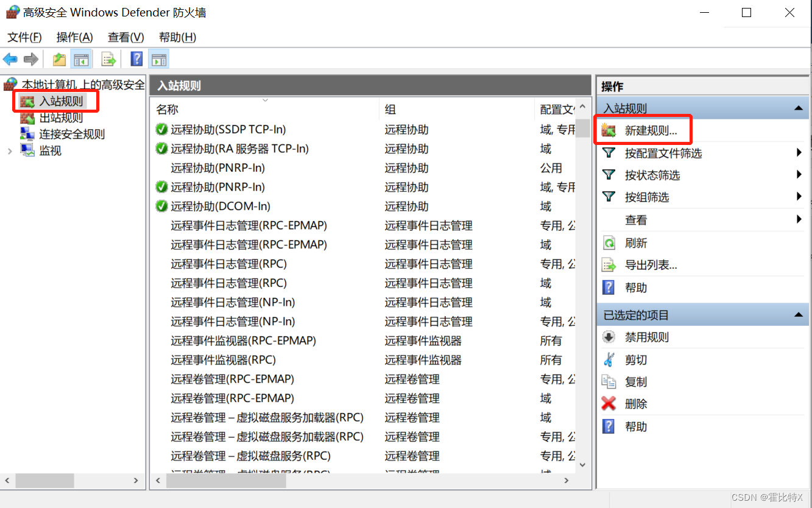Toggle the show/hide action pane toolbar icon
This screenshot has width=812, height=508.
click(158, 59)
